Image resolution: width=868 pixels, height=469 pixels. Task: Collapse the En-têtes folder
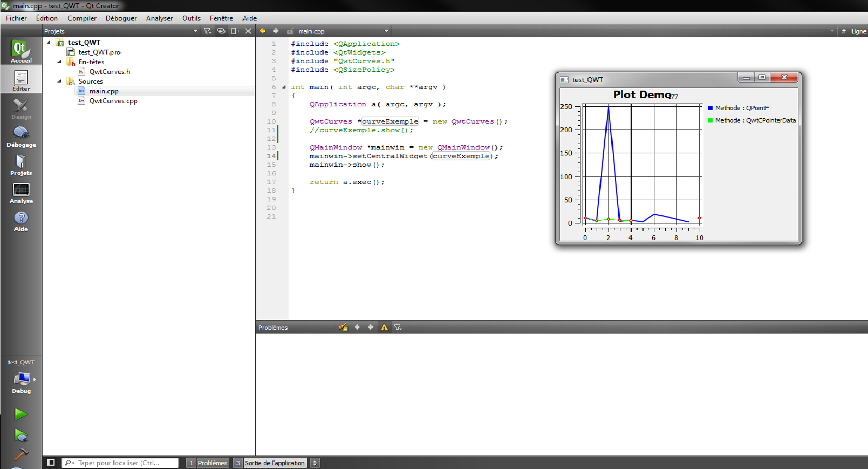(59, 62)
